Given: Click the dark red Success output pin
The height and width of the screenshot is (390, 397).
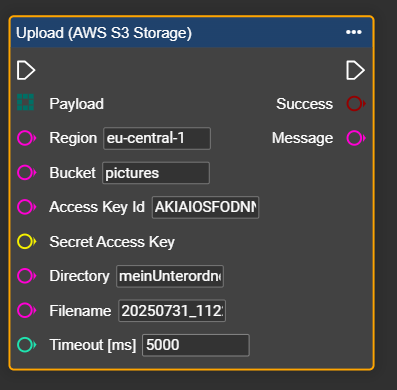Looking at the screenshot, I should [x=356, y=103].
